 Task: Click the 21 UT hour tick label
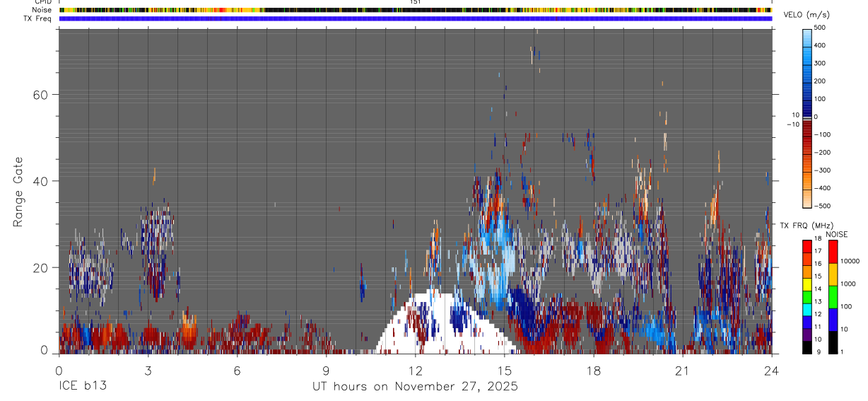[683, 370]
